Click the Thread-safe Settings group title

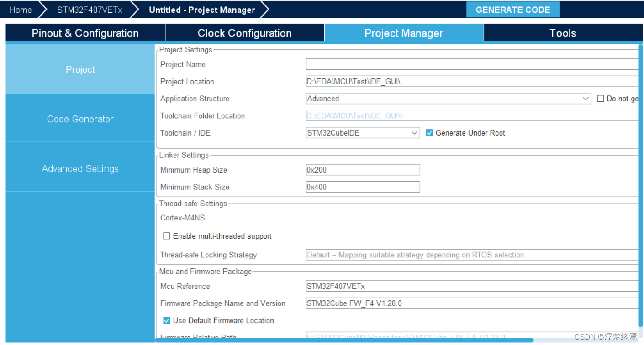pyautogui.click(x=193, y=204)
